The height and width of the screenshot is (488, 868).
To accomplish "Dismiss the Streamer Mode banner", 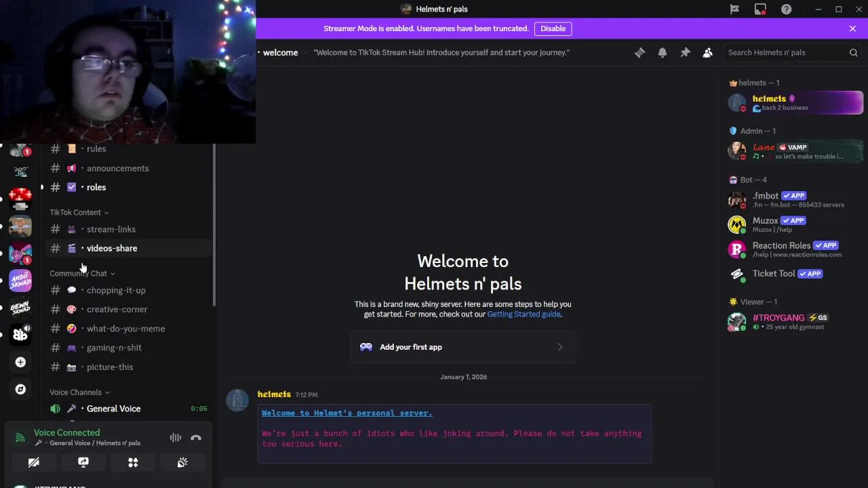I will (x=852, y=28).
